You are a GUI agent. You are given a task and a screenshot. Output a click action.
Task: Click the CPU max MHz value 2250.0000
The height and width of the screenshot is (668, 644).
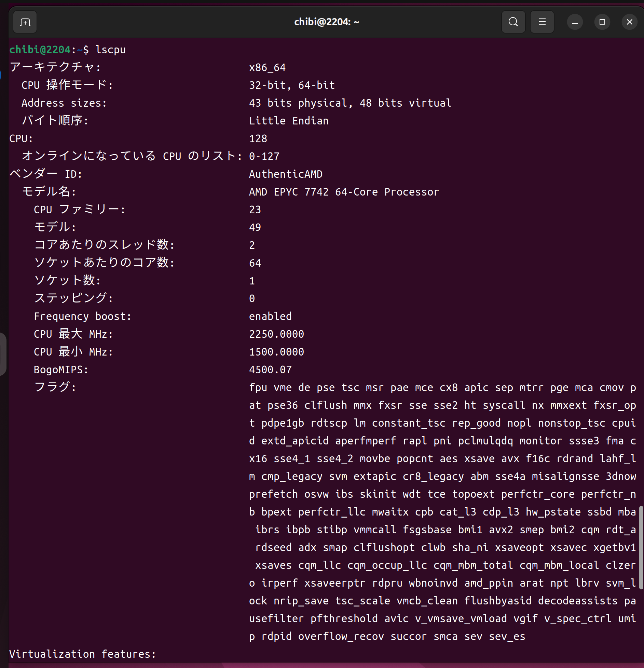[x=276, y=334]
